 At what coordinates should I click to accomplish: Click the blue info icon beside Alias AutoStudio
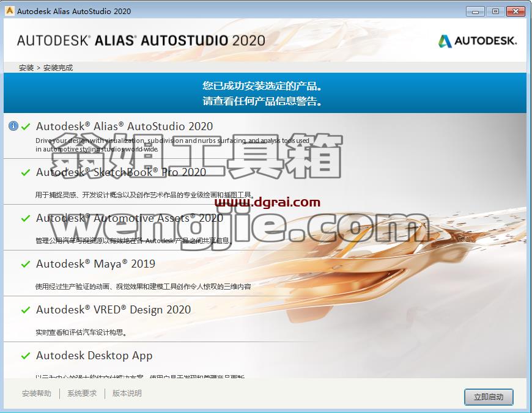[x=13, y=126]
